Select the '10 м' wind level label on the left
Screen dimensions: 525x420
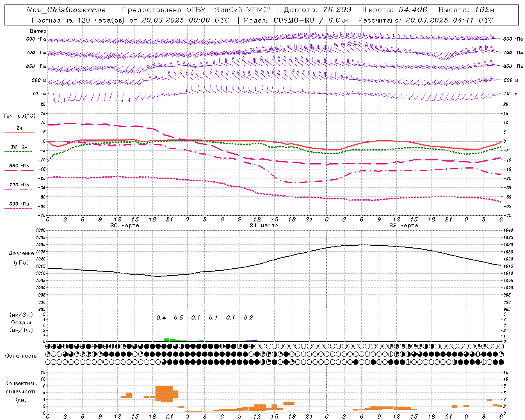point(39,94)
